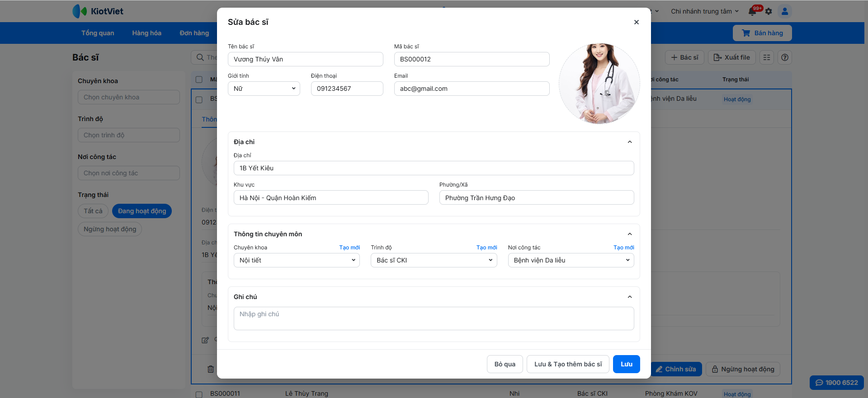868x398 pixels.
Task: Click Tạo mới link for Trình độ
Action: tap(487, 248)
